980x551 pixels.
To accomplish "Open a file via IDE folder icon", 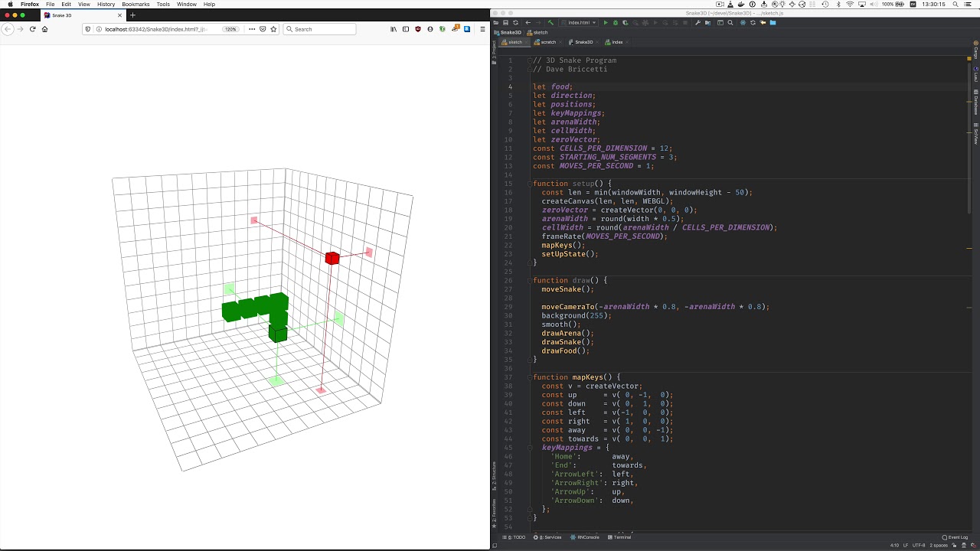I will click(x=496, y=23).
